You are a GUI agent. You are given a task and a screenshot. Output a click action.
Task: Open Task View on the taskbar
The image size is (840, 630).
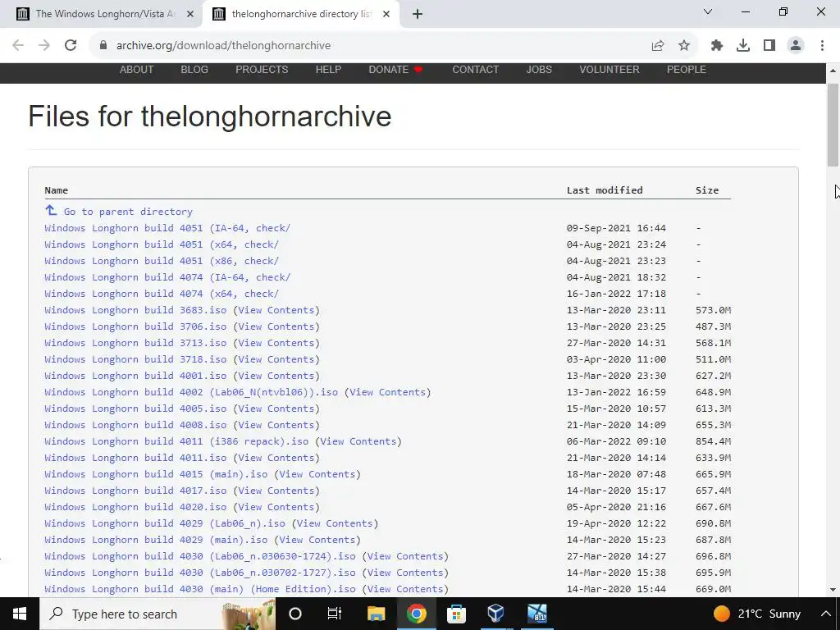tap(335, 614)
